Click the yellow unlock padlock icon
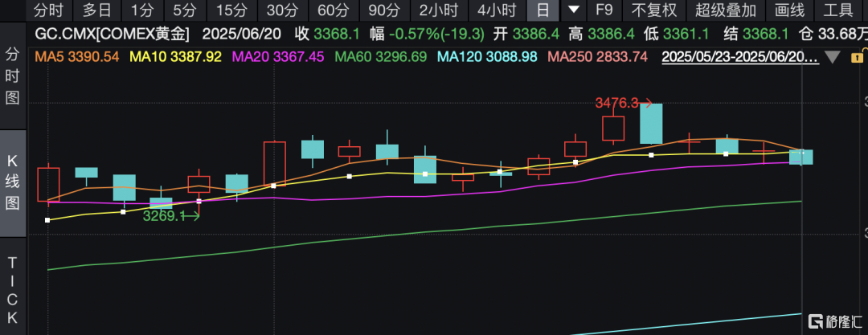Viewport: 868px width, 335px height. coord(857,56)
